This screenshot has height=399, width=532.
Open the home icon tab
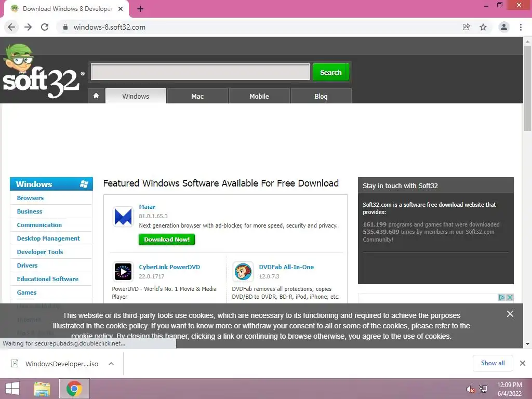pos(96,96)
